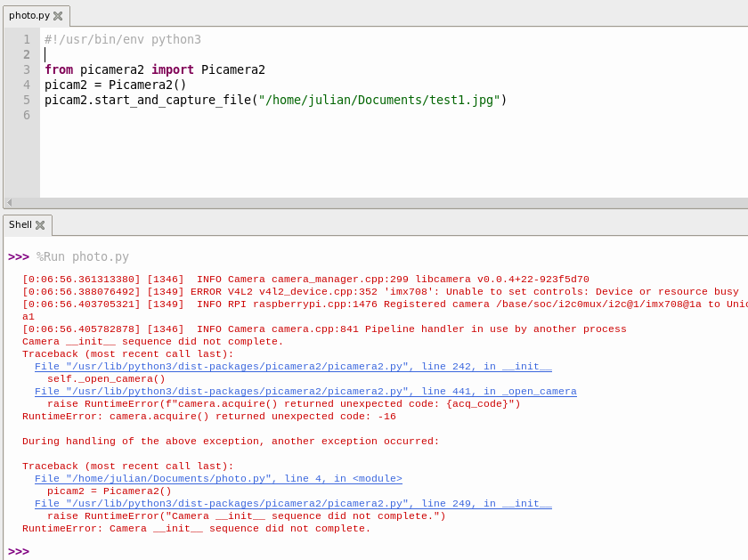
Task: Click the horizontal scrollbar below the editor
Action: click(356, 203)
